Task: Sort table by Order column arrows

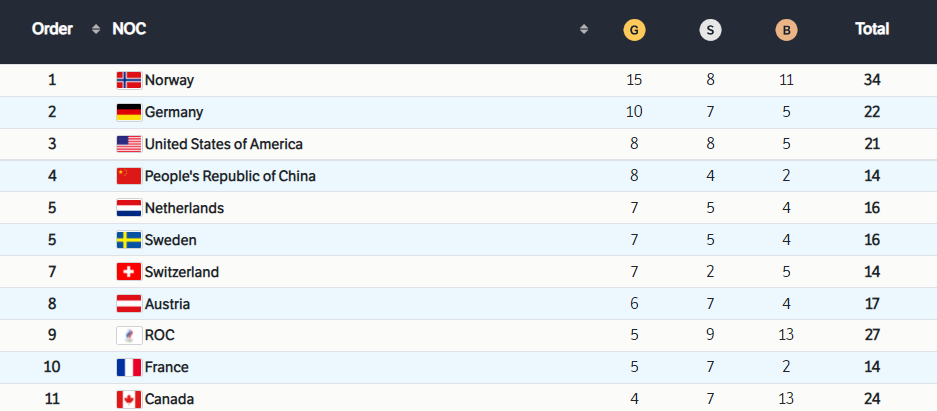Action: (x=96, y=29)
